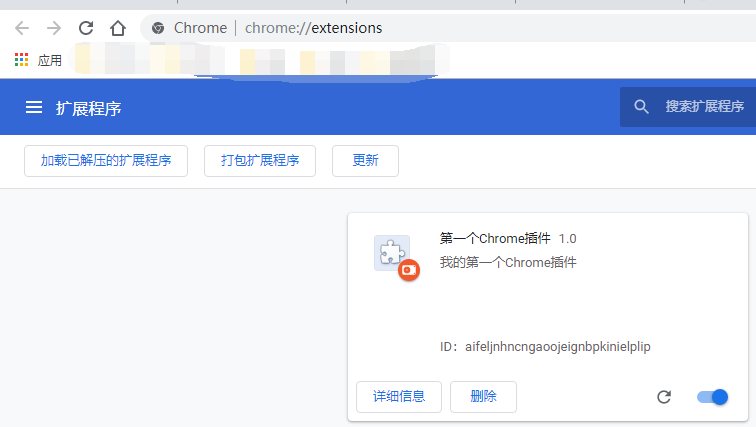The height and width of the screenshot is (427, 756).
Task: Click the 我的第一个Chrome插件 description
Action: coord(508,262)
